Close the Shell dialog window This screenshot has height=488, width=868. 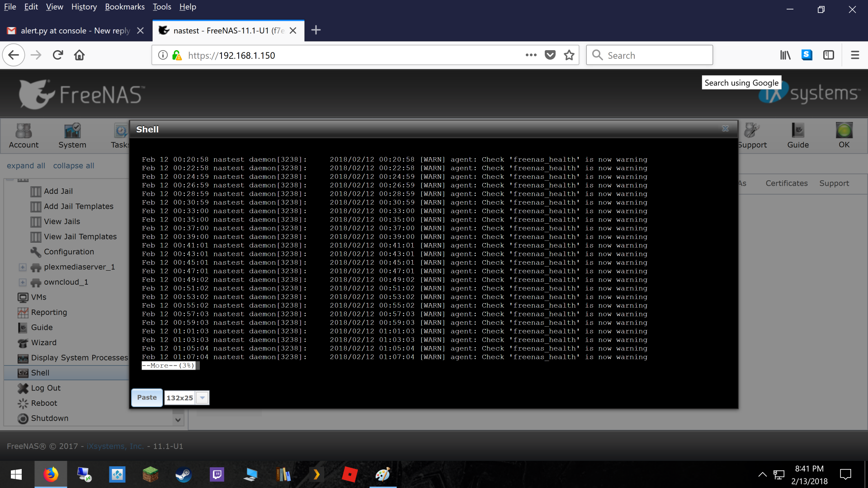(x=725, y=129)
